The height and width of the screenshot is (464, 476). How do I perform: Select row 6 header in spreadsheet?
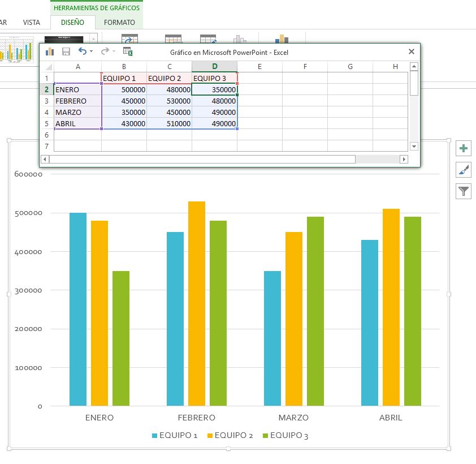pyautogui.click(x=46, y=135)
